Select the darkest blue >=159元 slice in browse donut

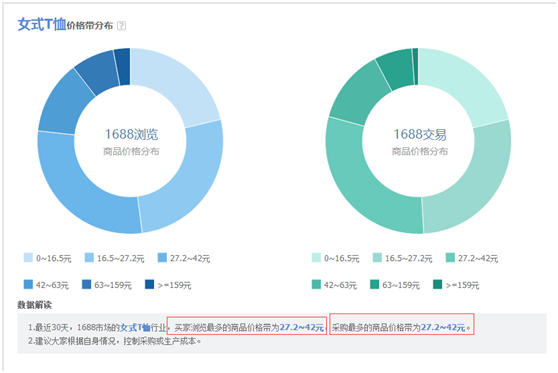(x=123, y=67)
